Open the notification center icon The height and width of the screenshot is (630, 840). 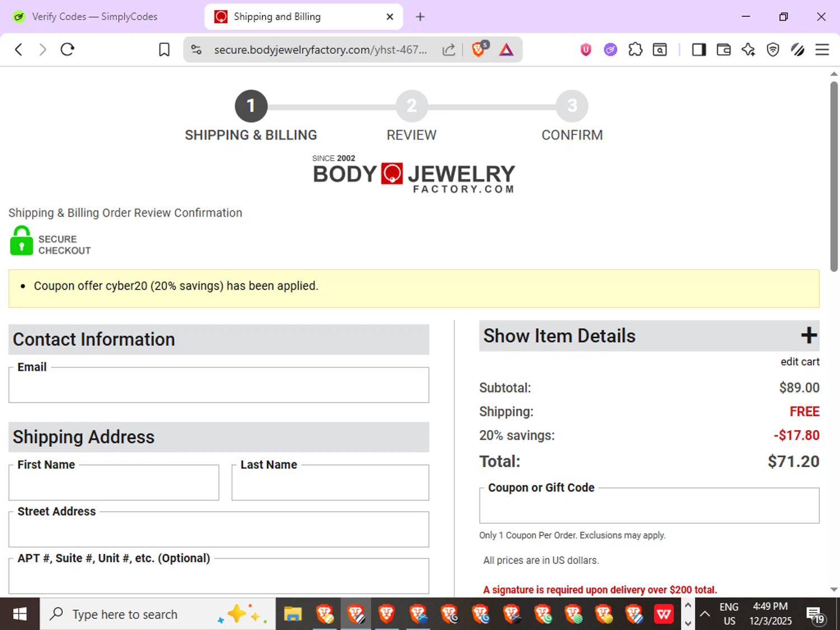coord(815,614)
